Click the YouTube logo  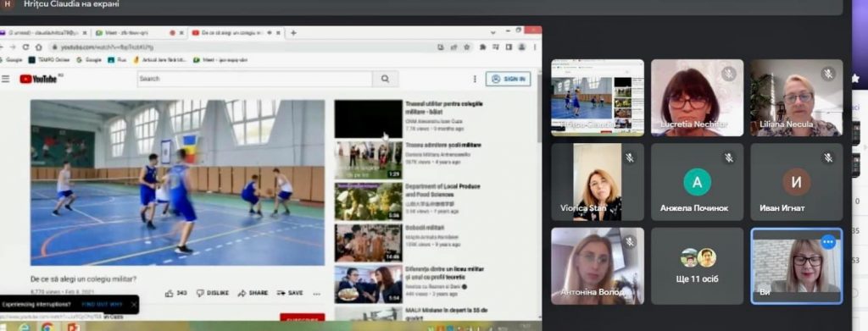pos(39,79)
